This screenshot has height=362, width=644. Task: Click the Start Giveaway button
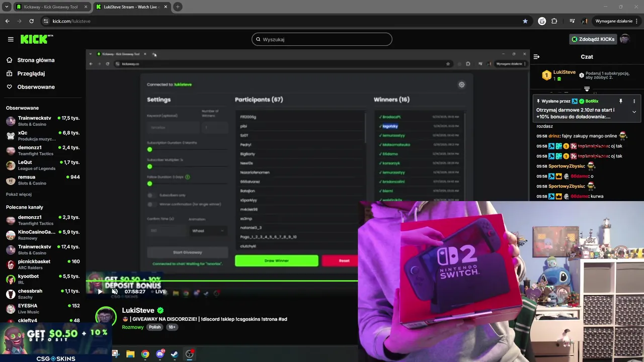point(187,252)
